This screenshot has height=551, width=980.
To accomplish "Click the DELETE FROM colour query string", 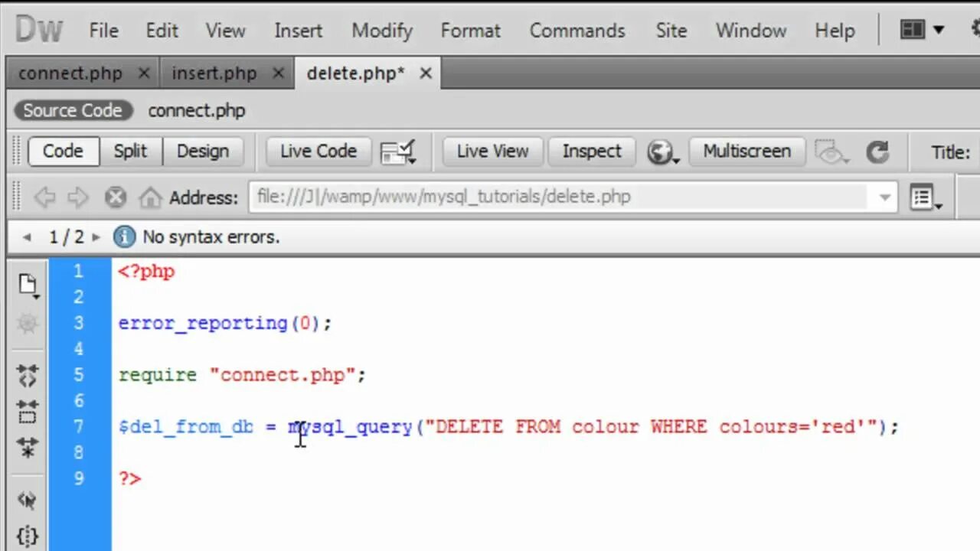I will pos(650,427).
